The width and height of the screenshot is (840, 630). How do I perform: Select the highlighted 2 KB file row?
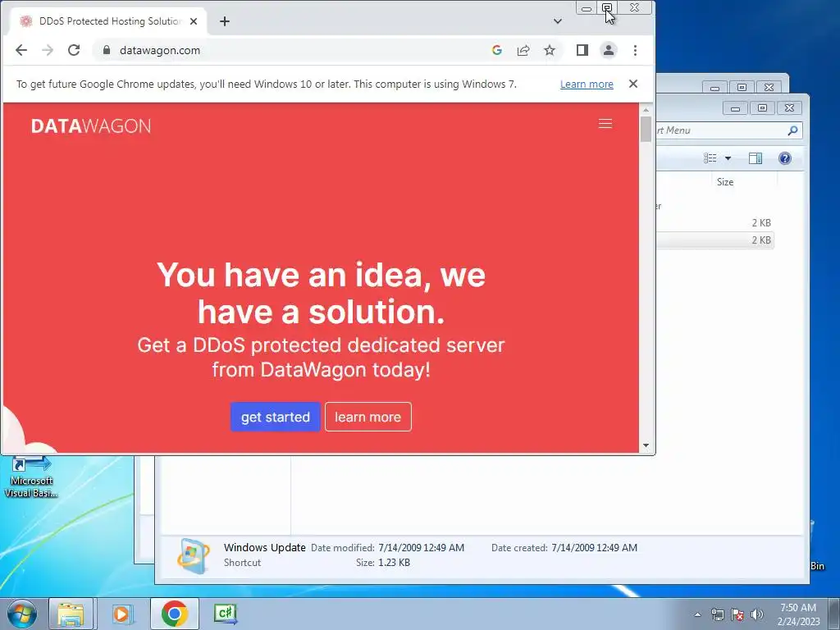click(x=714, y=240)
